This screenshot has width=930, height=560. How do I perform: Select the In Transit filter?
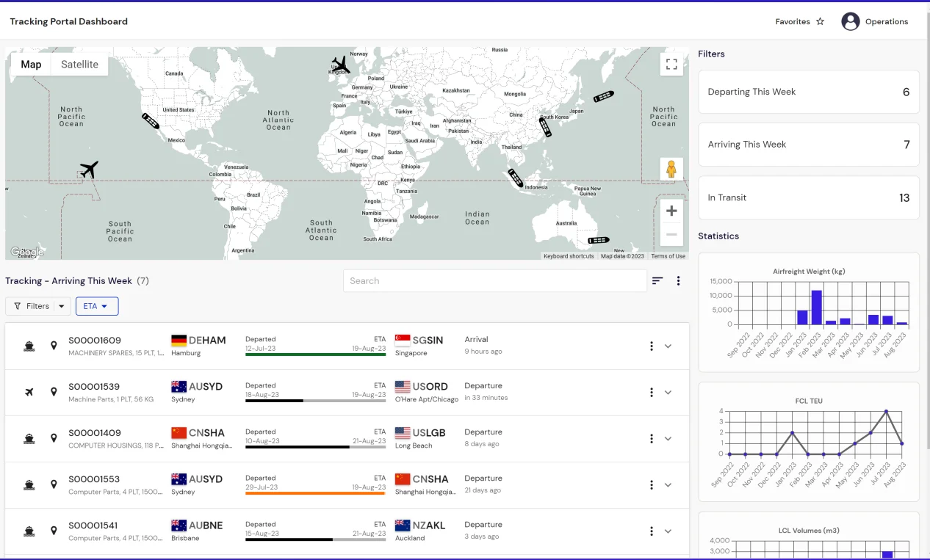click(809, 197)
